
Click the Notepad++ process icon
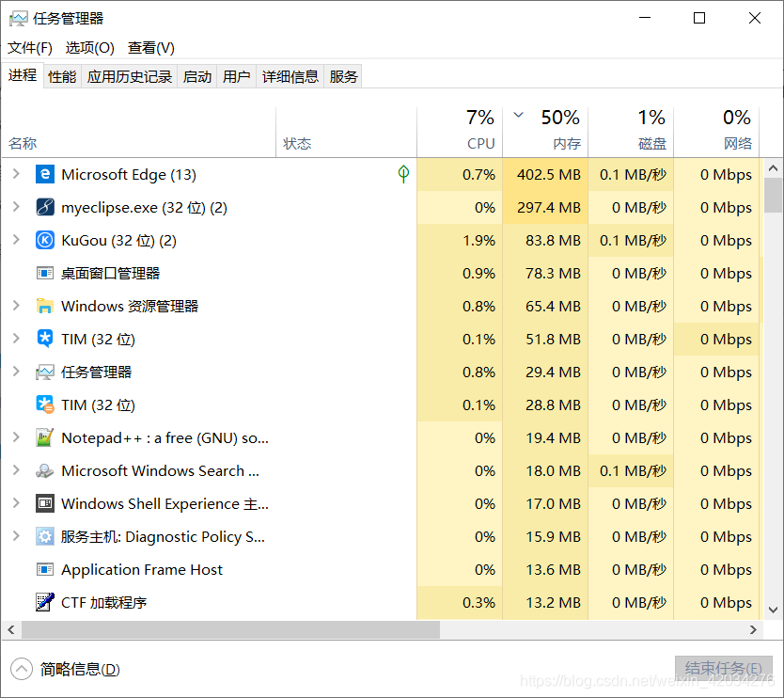[x=45, y=437]
